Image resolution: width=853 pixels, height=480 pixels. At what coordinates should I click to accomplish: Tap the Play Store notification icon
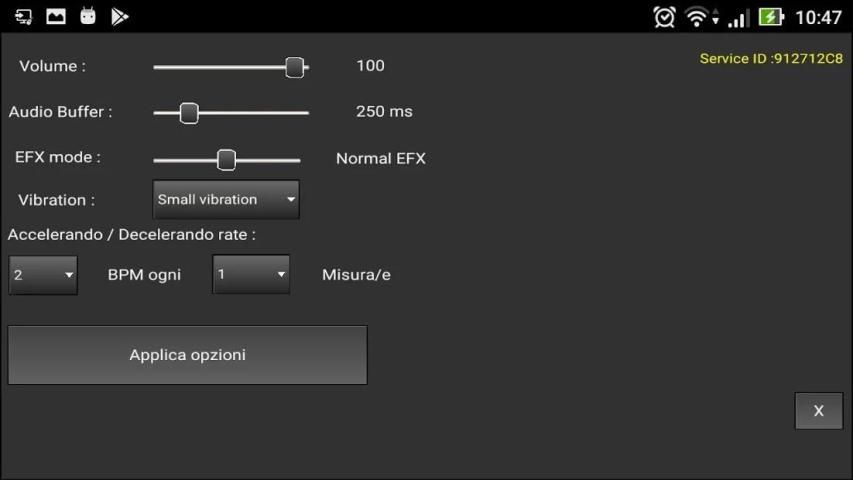[x=120, y=16]
